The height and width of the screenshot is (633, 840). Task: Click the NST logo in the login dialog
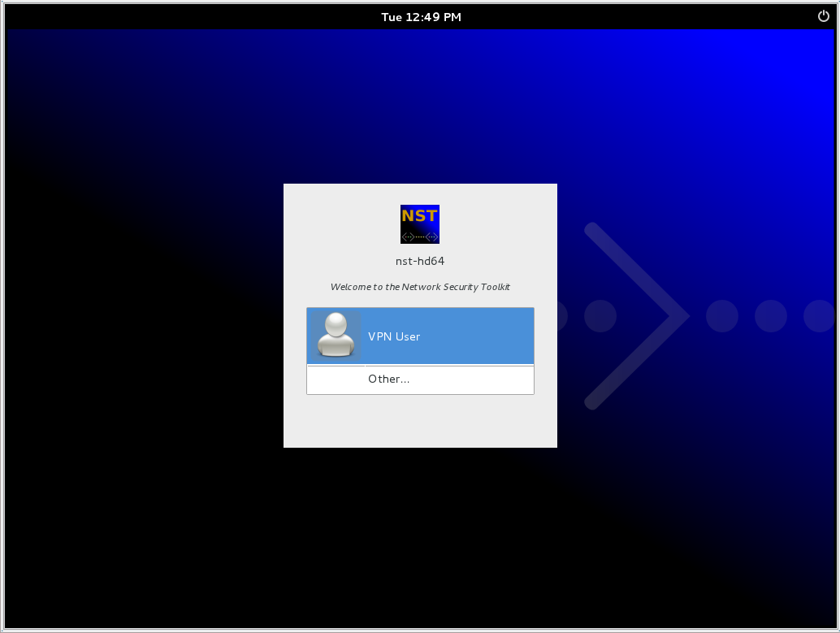click(x=420, y=223)
